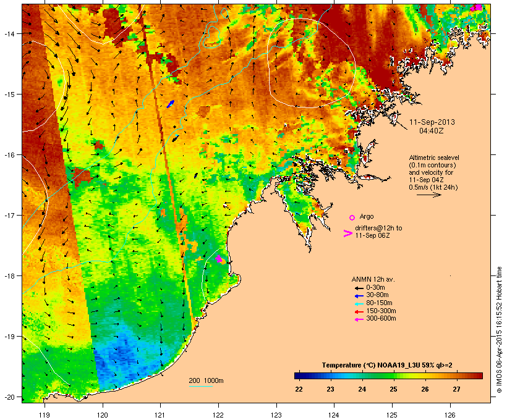Click the magenta drifters arrowhead legend symbol
Viewport: 507px width, 420px height.
tap(347, 233)
